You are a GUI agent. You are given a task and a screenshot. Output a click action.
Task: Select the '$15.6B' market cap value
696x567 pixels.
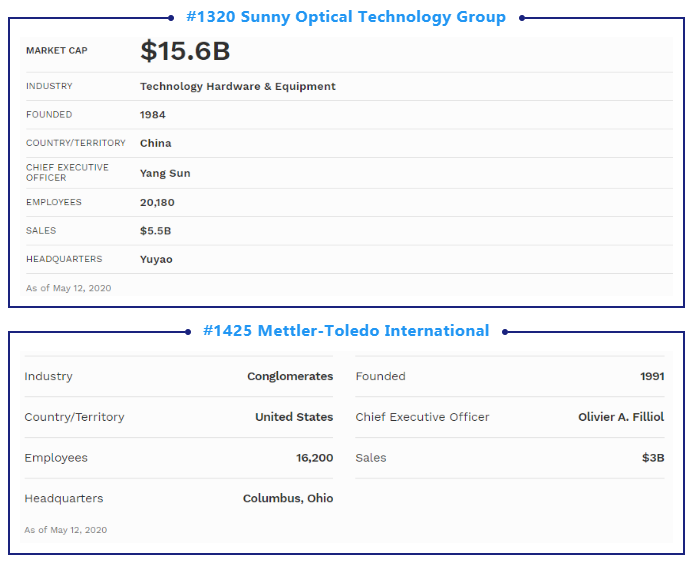click(185, 51)
